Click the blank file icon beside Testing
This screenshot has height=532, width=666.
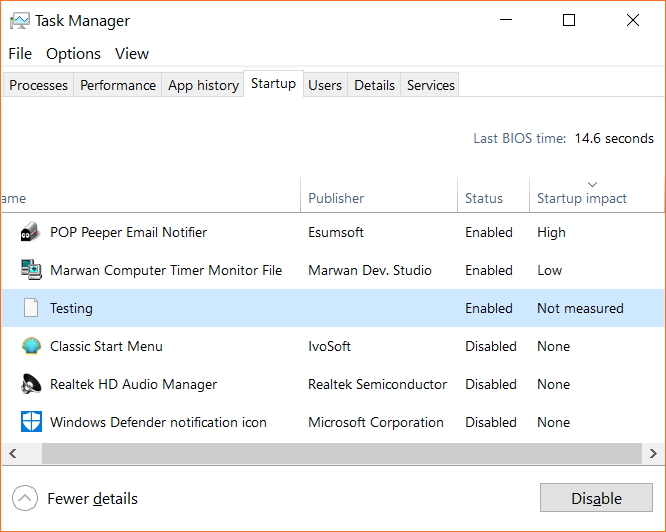point(31,308)
